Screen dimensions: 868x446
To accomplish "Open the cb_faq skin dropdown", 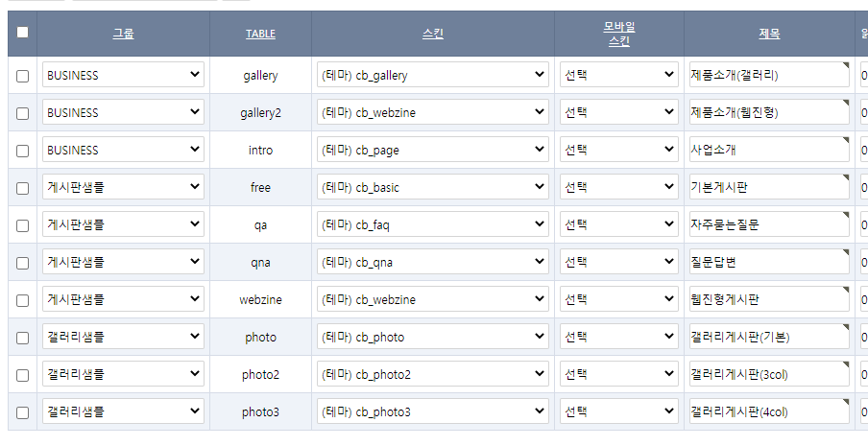I will coord(433,225).
